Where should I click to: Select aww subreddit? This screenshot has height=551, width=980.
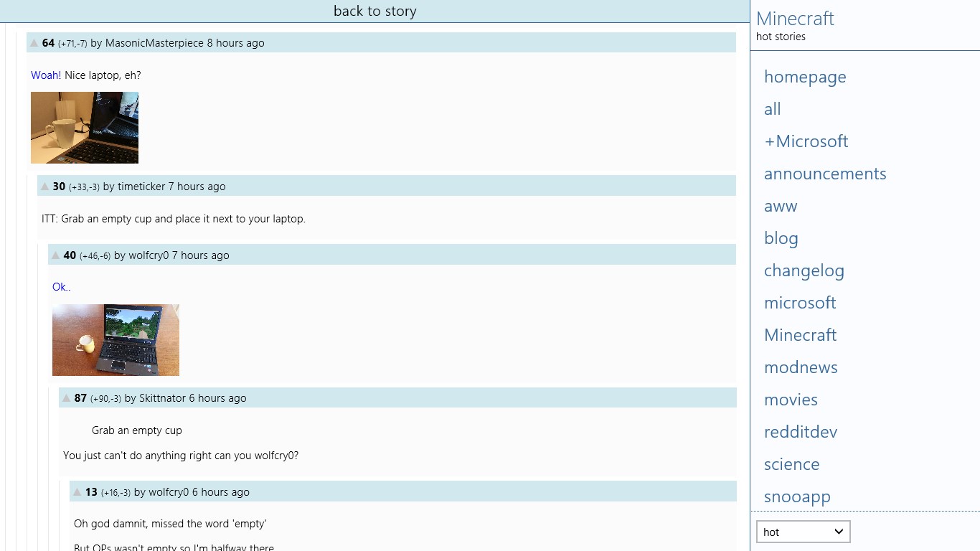click(781, 206)
